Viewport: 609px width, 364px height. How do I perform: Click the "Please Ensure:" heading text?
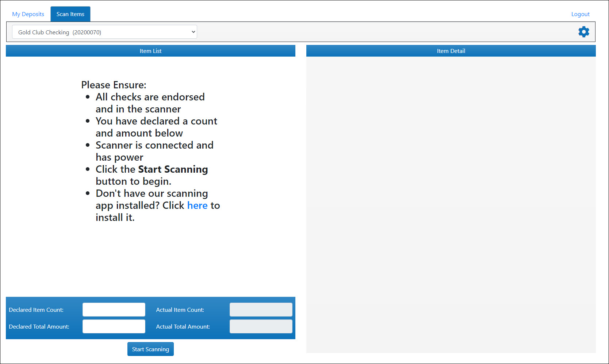[x=114, y=85]
